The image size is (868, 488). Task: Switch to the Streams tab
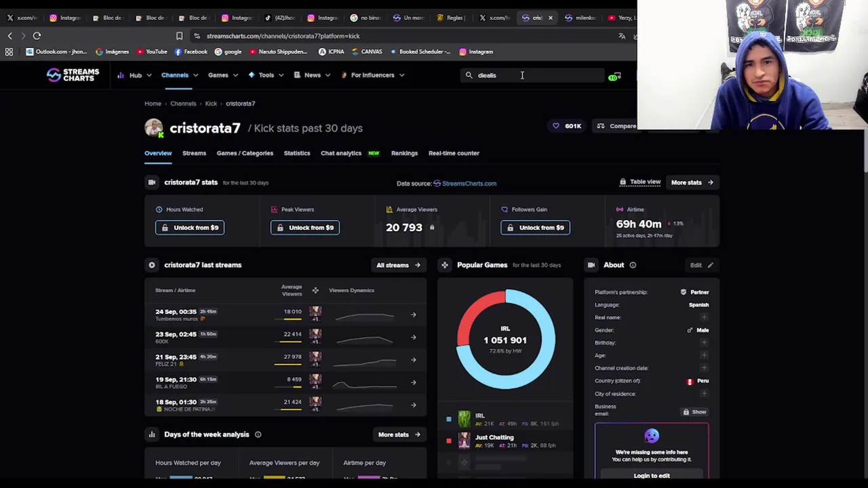tap(194, 153)
